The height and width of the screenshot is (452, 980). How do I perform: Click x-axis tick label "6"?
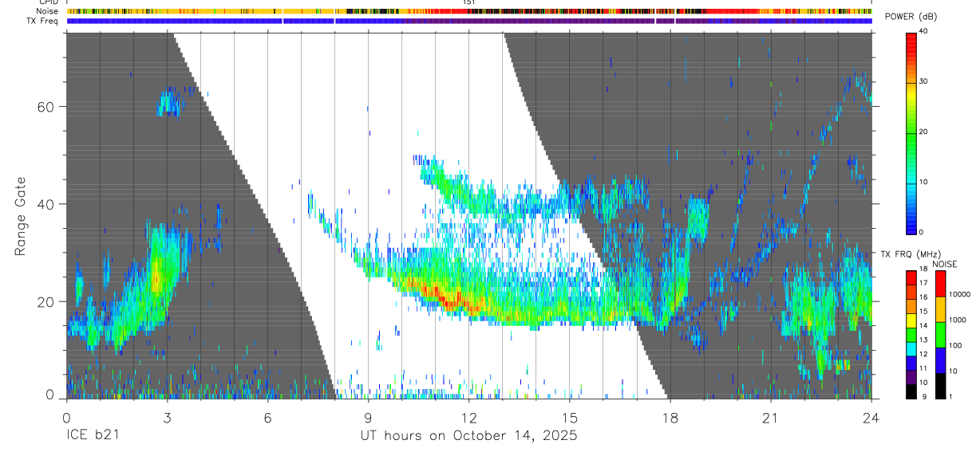point(267,418)
